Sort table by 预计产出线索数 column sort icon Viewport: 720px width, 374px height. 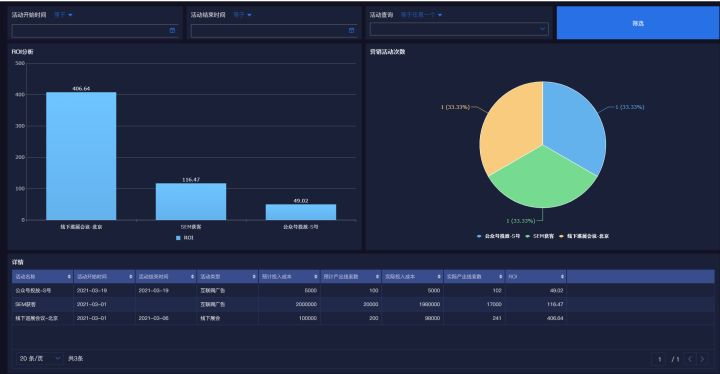377,277
